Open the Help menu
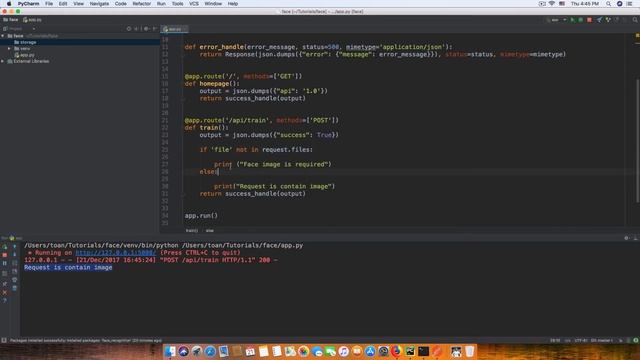Screen dimensions: 640x360 233,4
